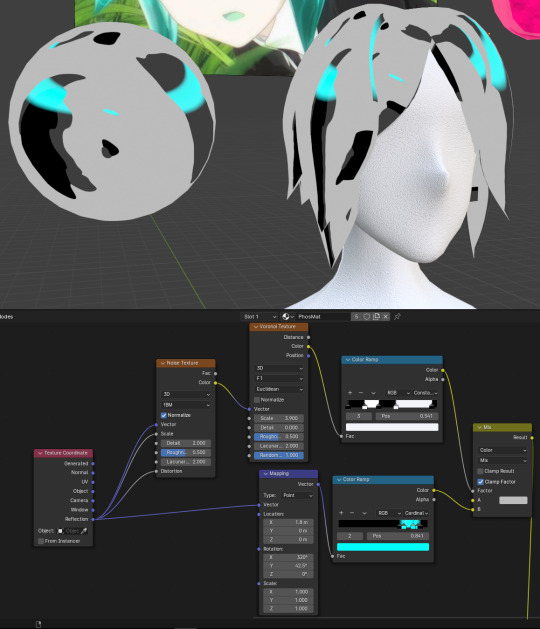The height and width of the screenshot is (629, 540).
Task: Duplicate PhosMat with new material icon
Action: point(376,317)
